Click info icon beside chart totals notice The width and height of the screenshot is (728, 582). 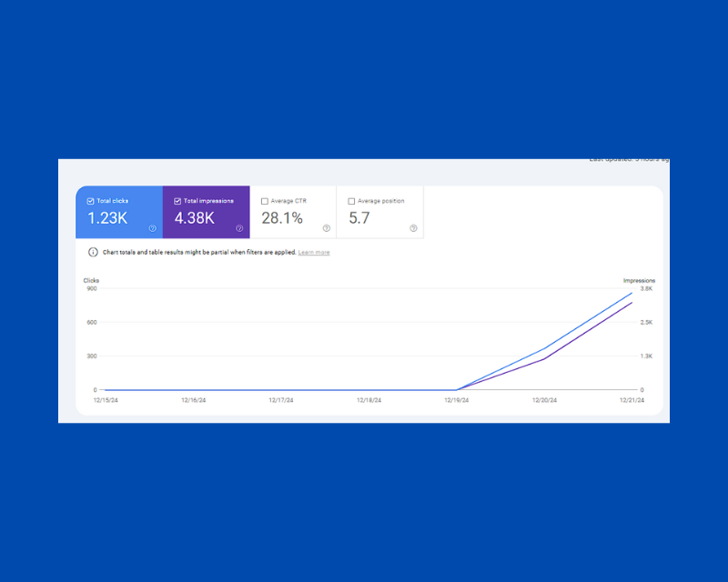(x=93, y=252)
